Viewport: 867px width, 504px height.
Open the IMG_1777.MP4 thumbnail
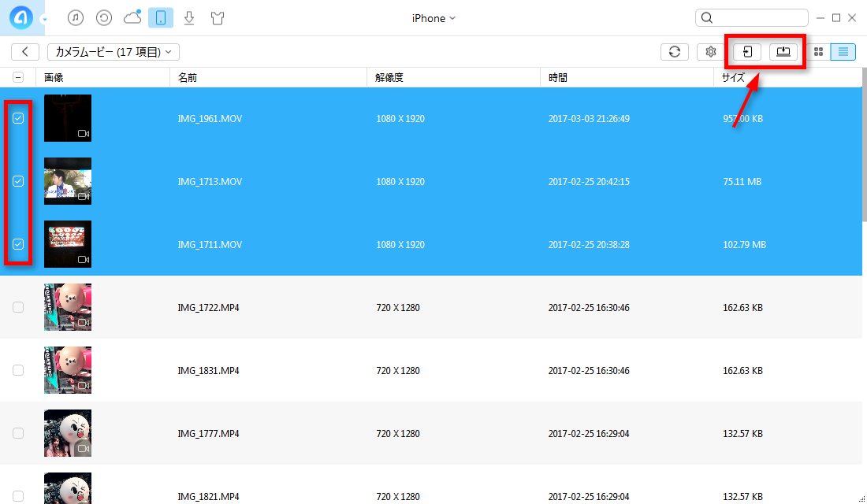pos(68,433)
